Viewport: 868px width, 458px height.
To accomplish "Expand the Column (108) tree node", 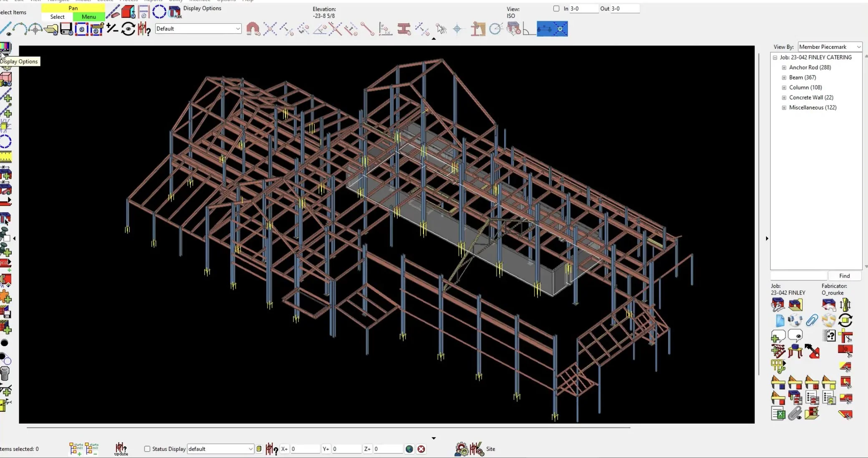I will click(784, 88).
